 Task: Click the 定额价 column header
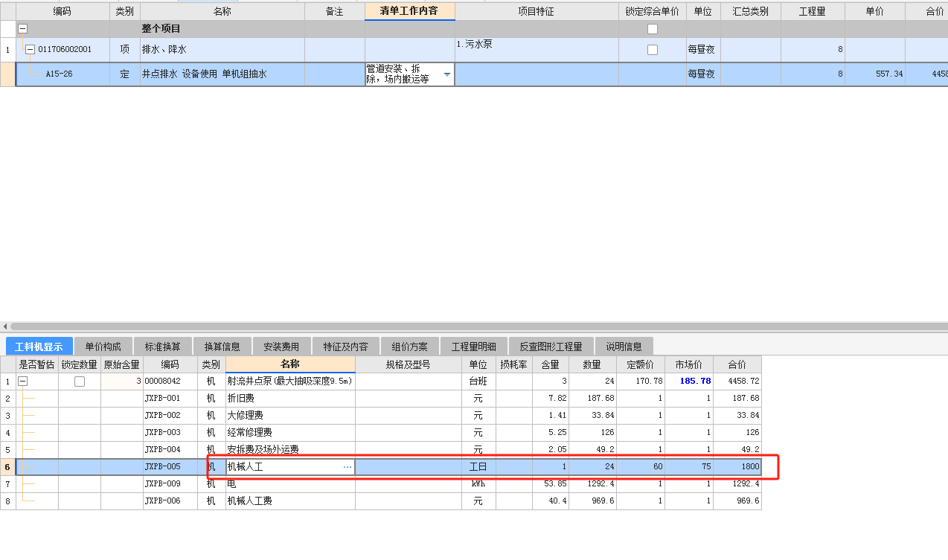click(x=641, y=364)
